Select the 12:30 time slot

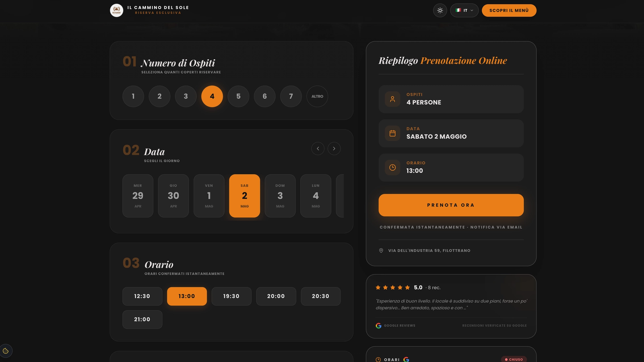142,296
